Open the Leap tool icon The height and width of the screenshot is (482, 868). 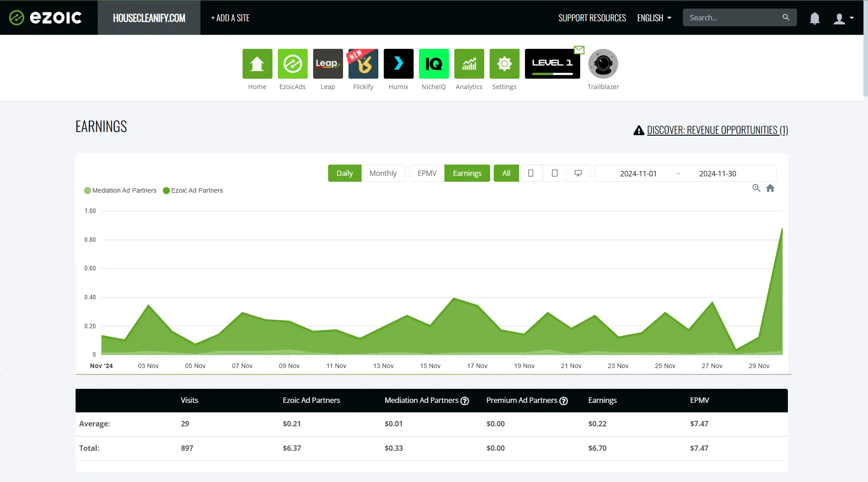coord(328,64)
